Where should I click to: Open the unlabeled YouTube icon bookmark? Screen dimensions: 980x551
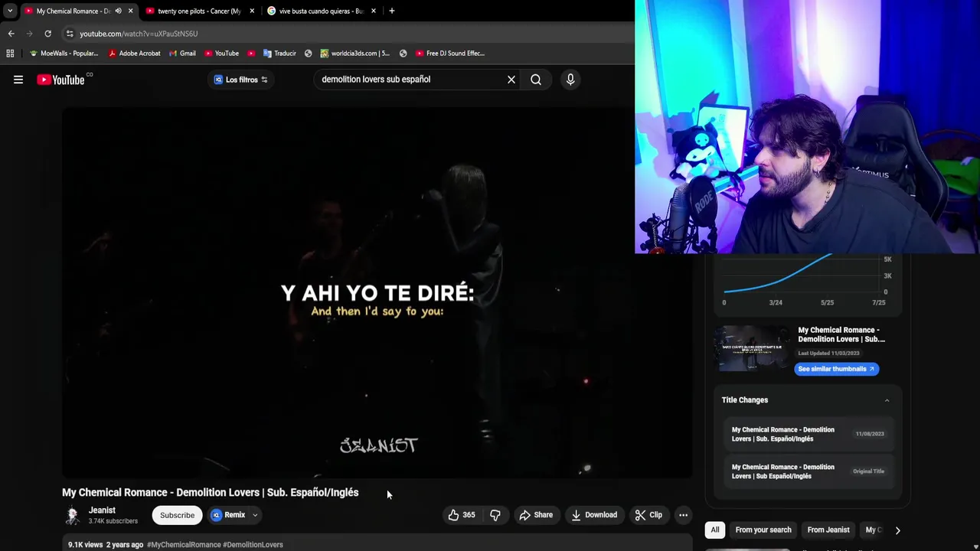click(x=251, y=54)
